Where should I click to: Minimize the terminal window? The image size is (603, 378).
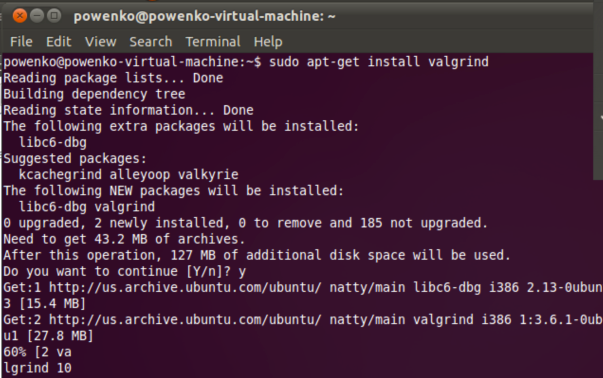pos(37,16)
